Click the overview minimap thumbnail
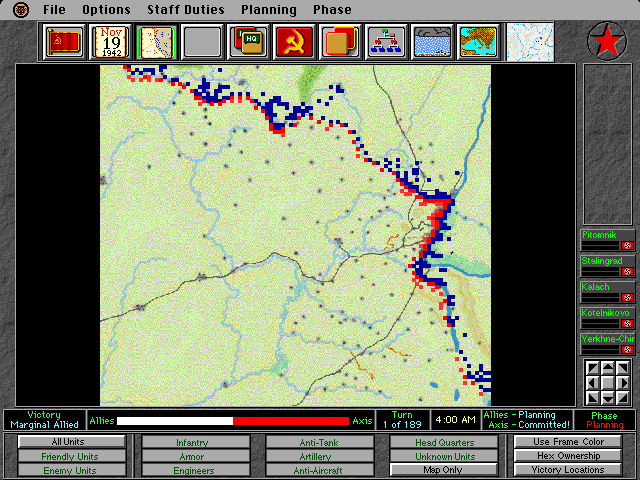 [530, 42]
